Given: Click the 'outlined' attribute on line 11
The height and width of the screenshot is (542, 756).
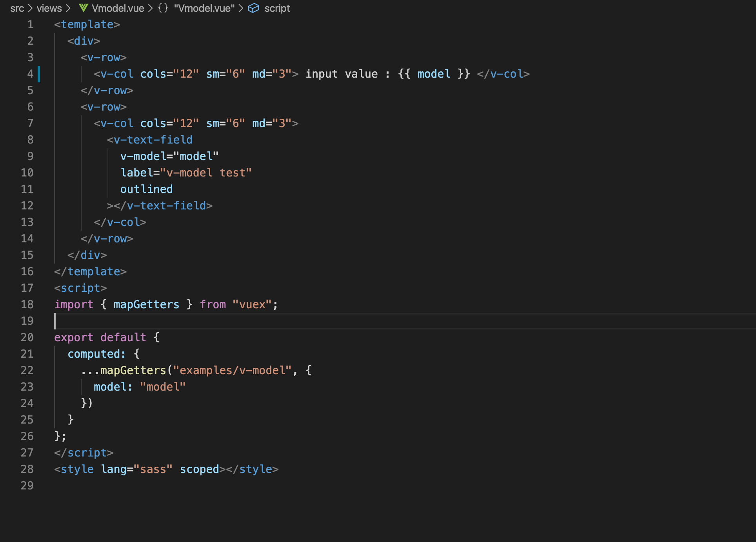Looking at the screenshot, I should point(146,189).
